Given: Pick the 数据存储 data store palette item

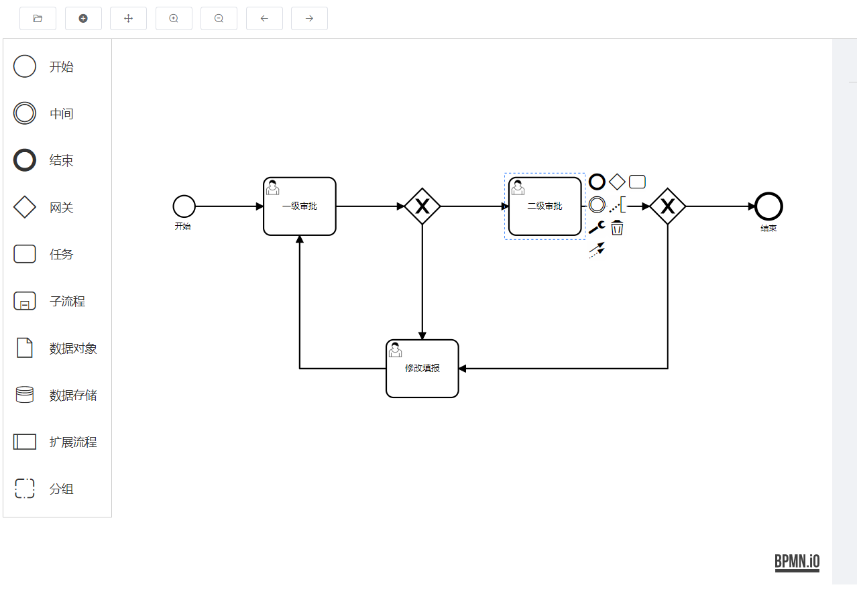Looking at the screenshot, I should 25,395.
